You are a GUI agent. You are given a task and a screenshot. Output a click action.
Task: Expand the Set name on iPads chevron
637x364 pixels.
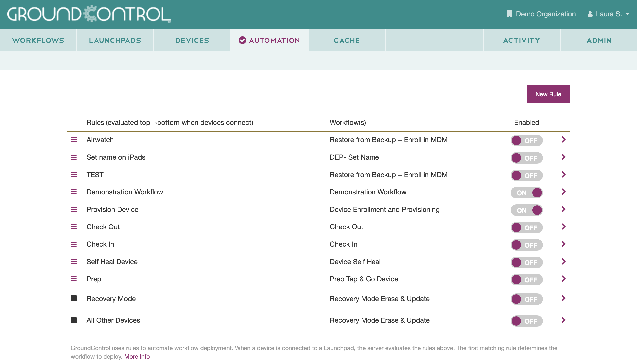(x=563, y=157)
